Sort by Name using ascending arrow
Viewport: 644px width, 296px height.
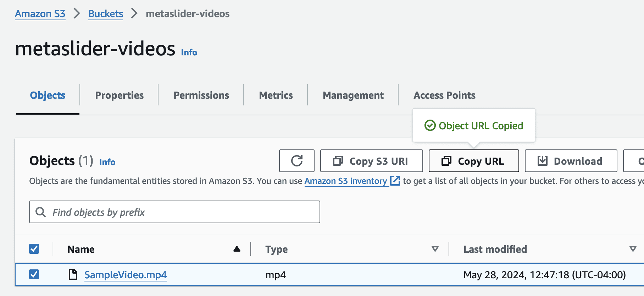(x=237, y=249)
